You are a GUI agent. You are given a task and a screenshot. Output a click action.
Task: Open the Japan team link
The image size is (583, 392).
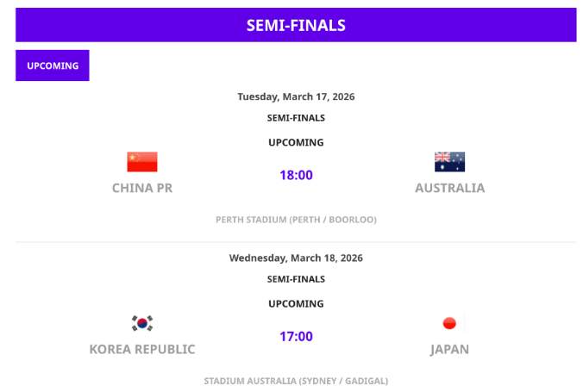pyautogui.click(x=449, y=349)
